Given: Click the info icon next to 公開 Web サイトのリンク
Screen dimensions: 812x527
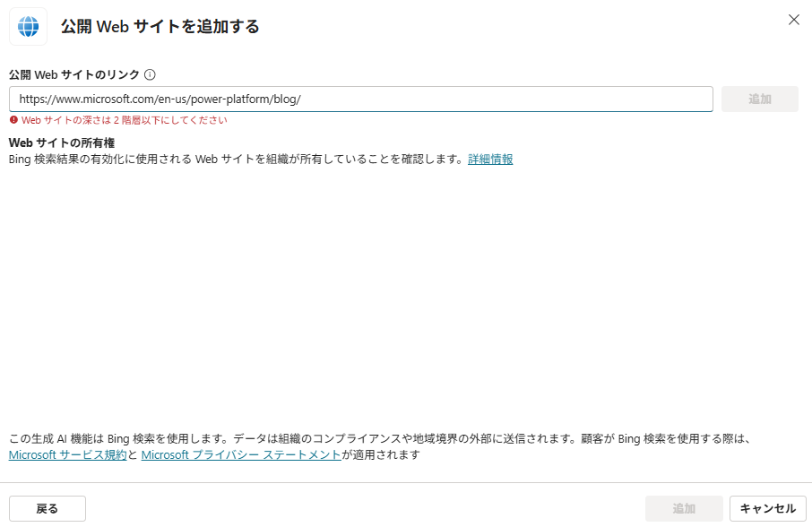Looking at the screenshot, I should (150, 74).
